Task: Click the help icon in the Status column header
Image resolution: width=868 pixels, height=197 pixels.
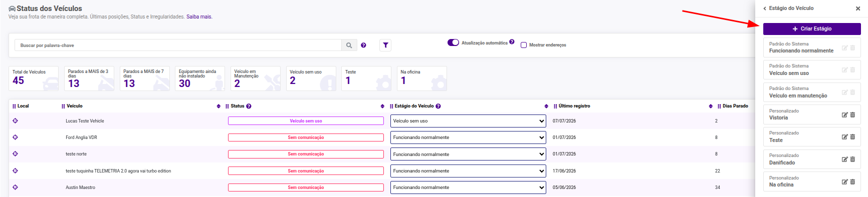Action: click(x=249, y=106)
